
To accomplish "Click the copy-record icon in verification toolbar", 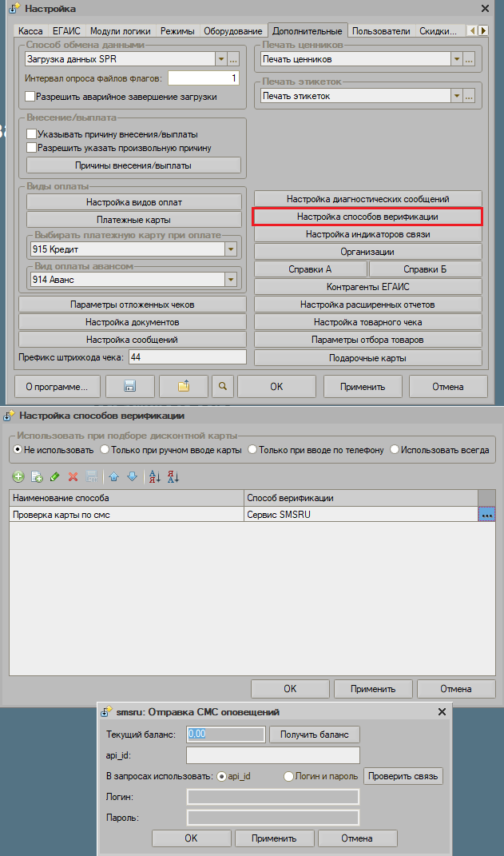I will coord(36,476).
